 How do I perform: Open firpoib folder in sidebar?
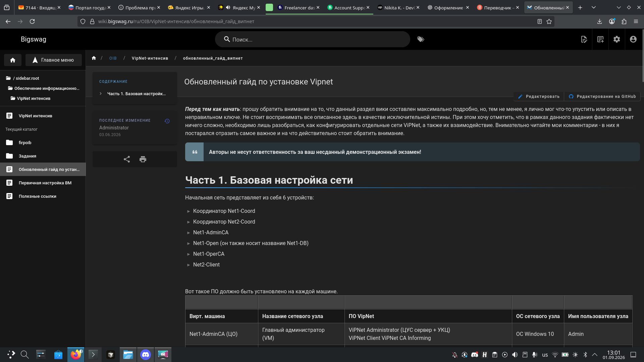tap(43, 143)
